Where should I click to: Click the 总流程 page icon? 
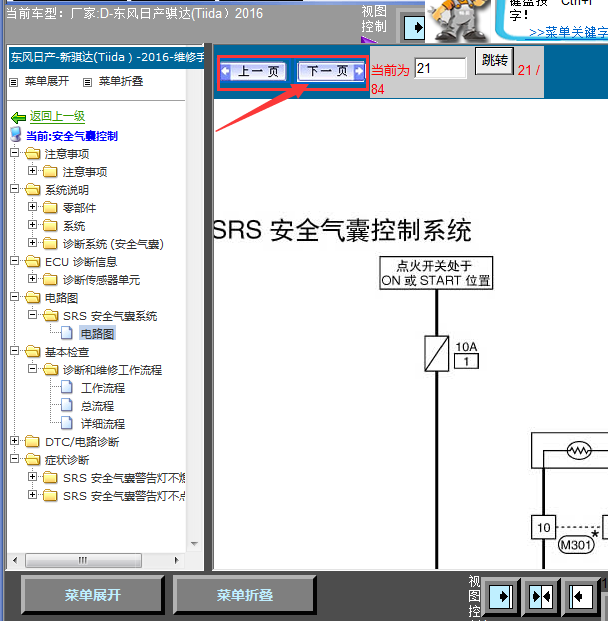(x=67, y=405)
